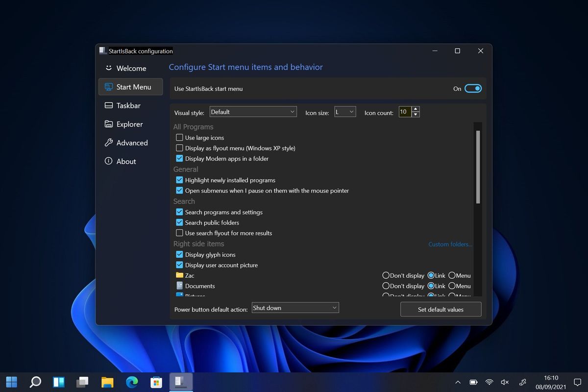Turn off Use StartIsBack start menu switch
Screen dimensions: 588x392
(473, 89)
